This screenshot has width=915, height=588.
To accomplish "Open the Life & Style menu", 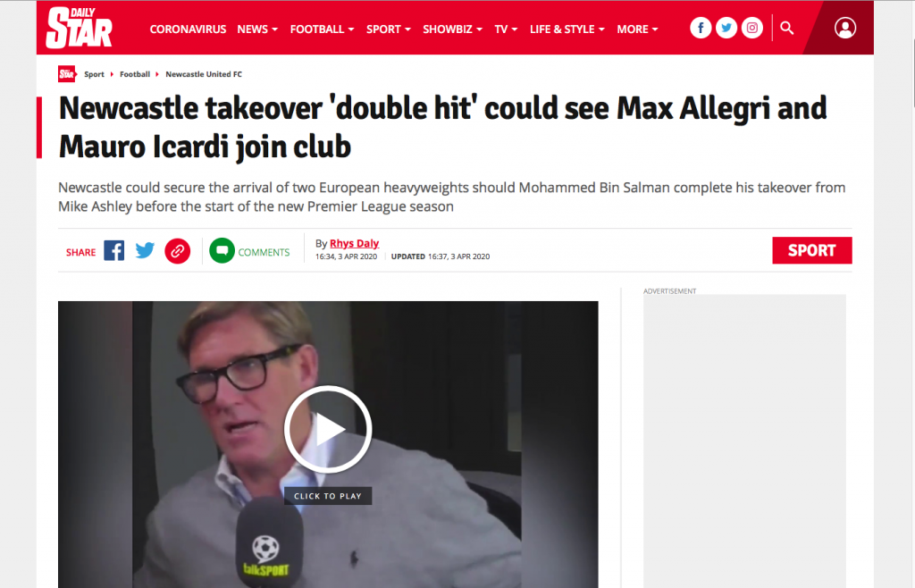I will (567, 29).
